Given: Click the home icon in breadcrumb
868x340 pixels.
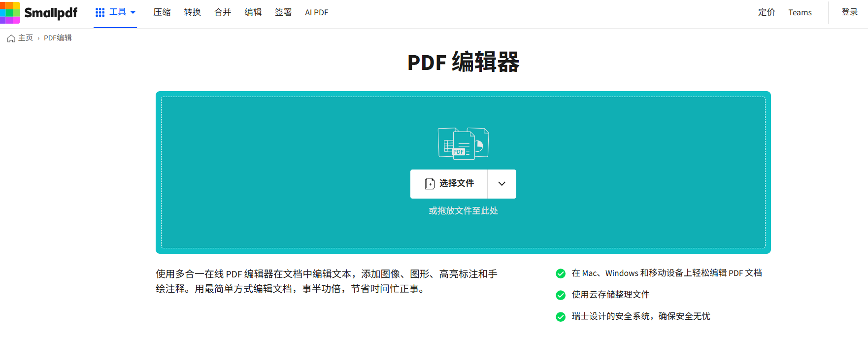Looking at the screenshot, I should pyautogui.click(x=11, y=38).
